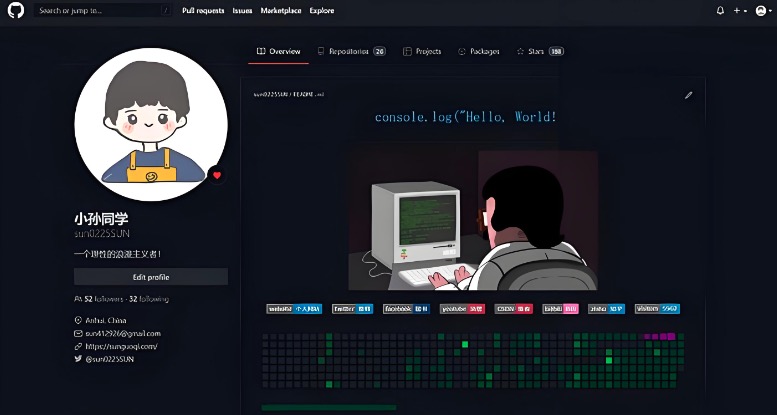Click the Edit profile button

click(151, 277)
